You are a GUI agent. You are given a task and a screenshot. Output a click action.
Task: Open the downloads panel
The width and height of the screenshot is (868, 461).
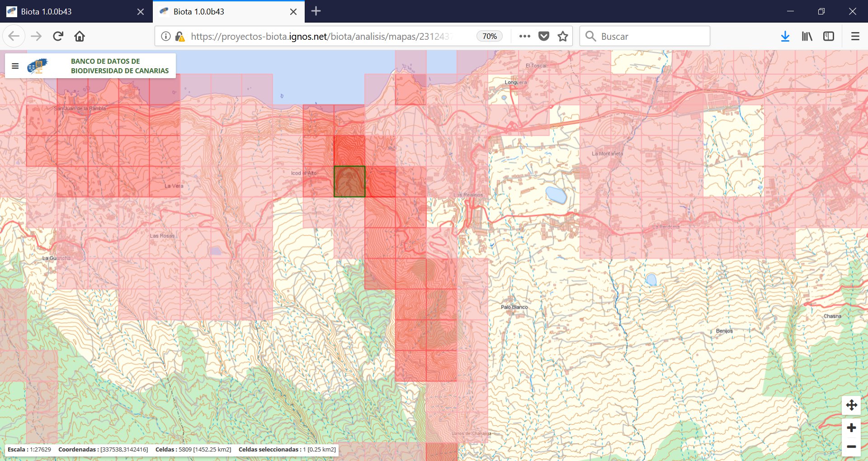pyautogui.click(x=785, y=36)
